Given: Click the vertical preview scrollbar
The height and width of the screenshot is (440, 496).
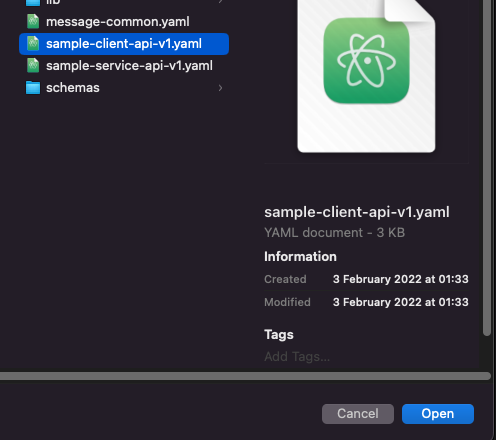Looking at the screenshot, I should [x=487, y=167].
